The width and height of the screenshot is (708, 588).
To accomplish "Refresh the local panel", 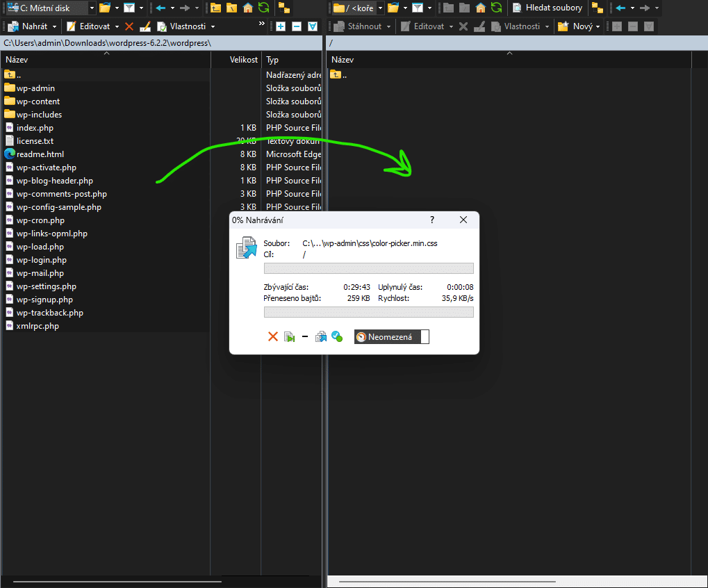I will coord(264,8).
